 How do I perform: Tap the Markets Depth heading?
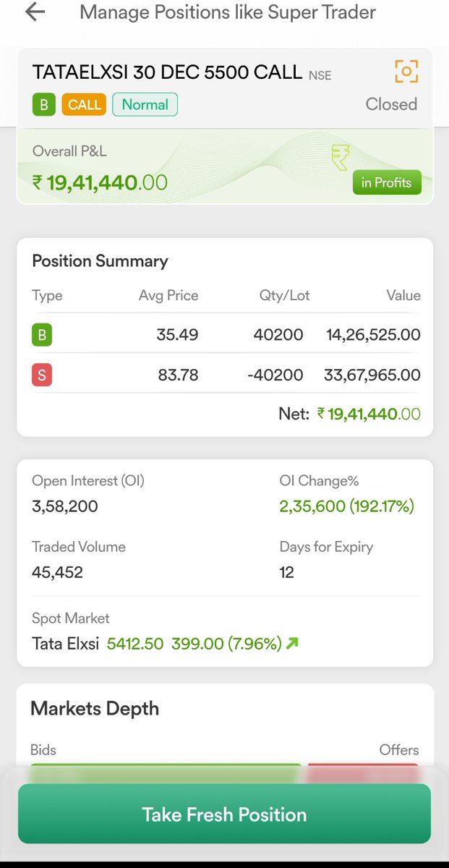pyautogui.click(x=95, y=708)
